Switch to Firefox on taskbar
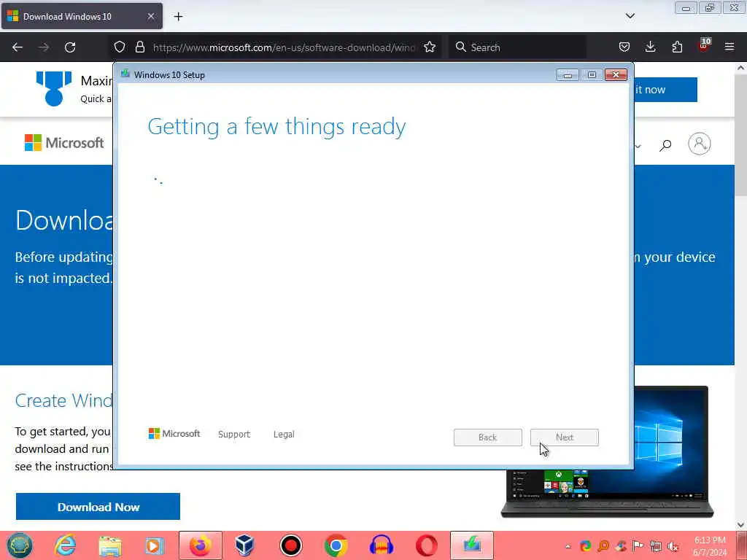Viewport: 747px width, 560px height. click(201, 545)
